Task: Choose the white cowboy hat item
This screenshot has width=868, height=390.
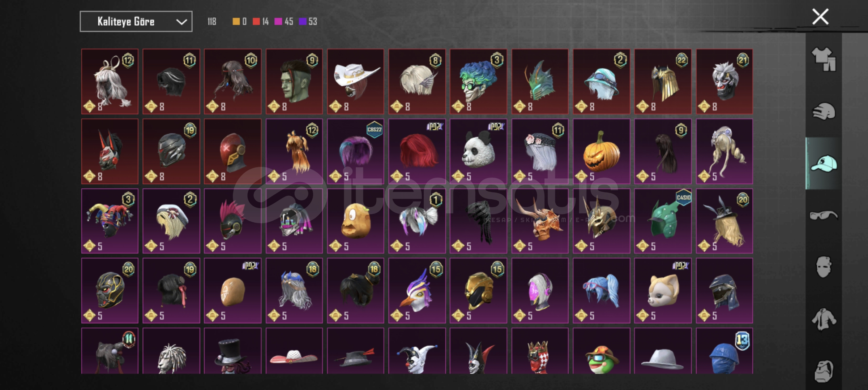Action: 355,82
